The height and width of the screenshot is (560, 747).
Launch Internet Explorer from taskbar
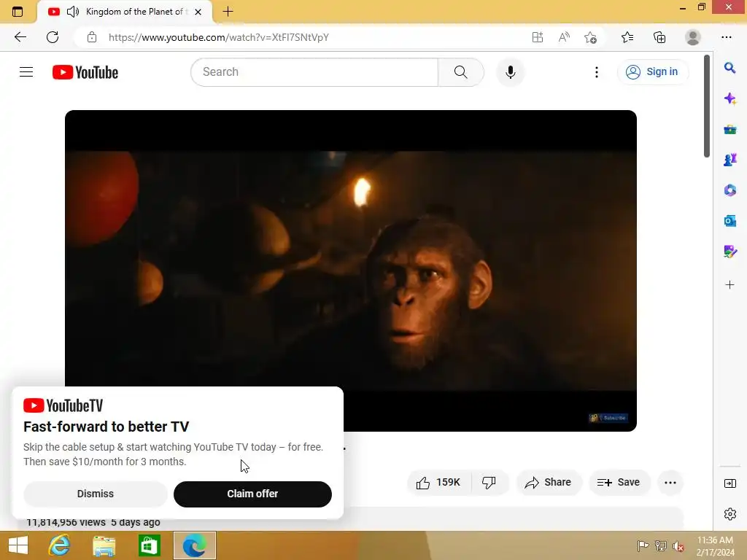tap(59, 545)
